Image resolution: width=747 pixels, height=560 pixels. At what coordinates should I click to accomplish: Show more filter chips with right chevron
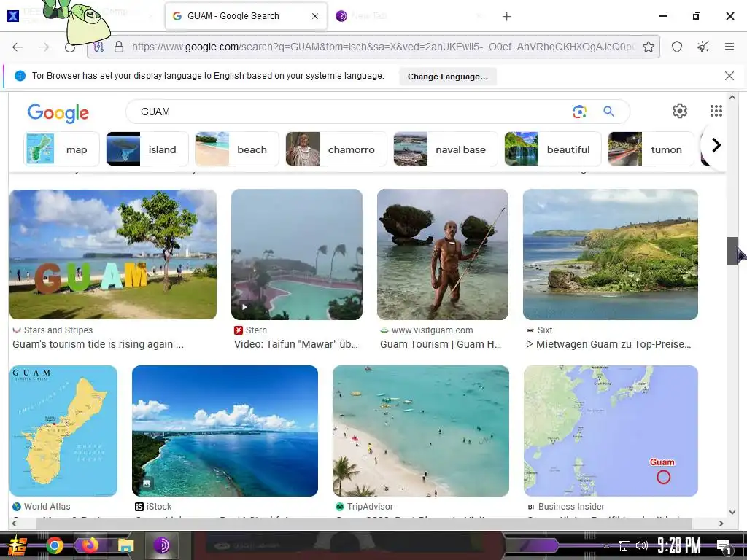(x=716, y=145)
